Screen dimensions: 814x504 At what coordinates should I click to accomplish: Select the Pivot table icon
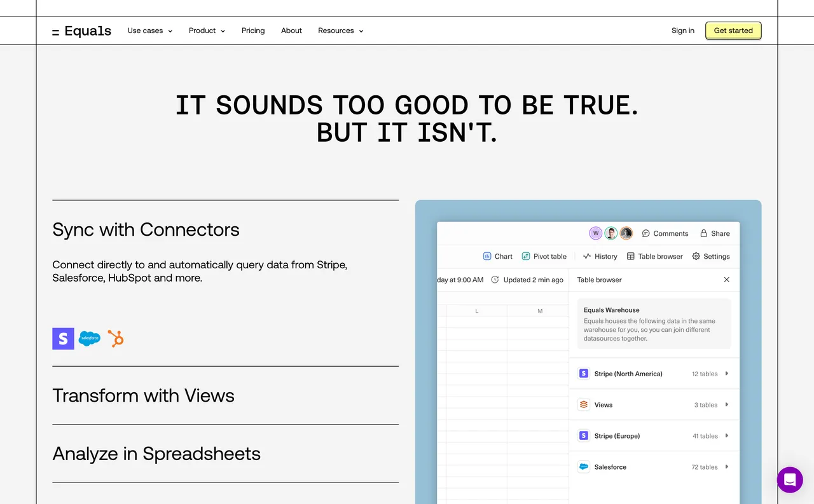click(526, 256)
